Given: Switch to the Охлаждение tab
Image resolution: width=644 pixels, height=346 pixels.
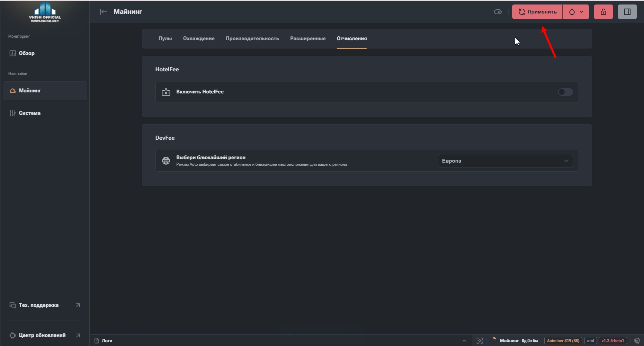Looking at the screenshot, I should coord(199,38).
